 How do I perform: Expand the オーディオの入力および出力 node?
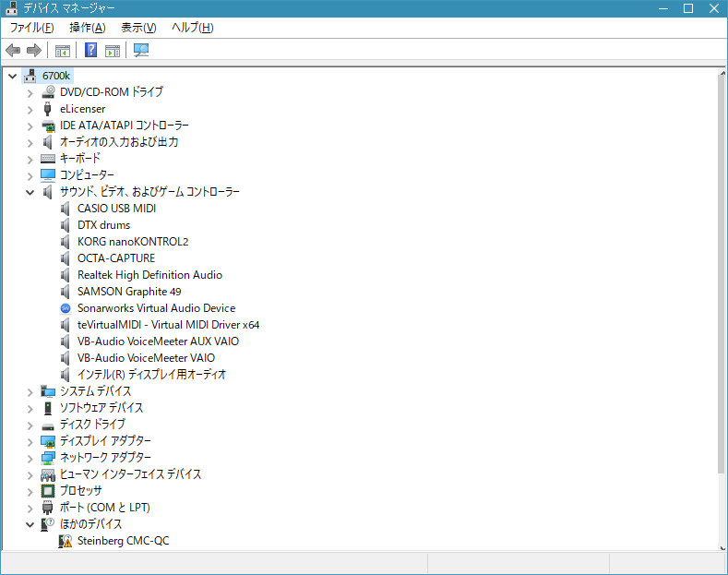coord(30,143)
